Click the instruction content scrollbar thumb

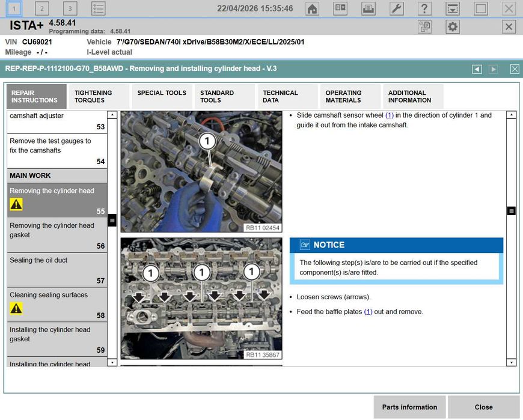(511, 211)
